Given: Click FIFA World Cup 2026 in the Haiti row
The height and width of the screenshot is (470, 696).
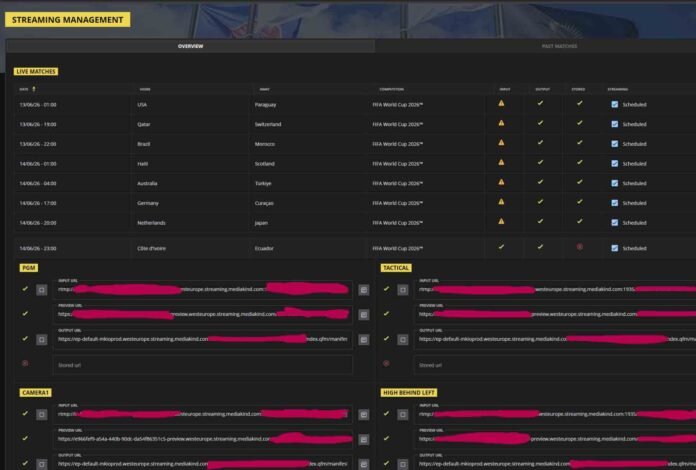Looking at the screenshot, I should click(397, 164).
